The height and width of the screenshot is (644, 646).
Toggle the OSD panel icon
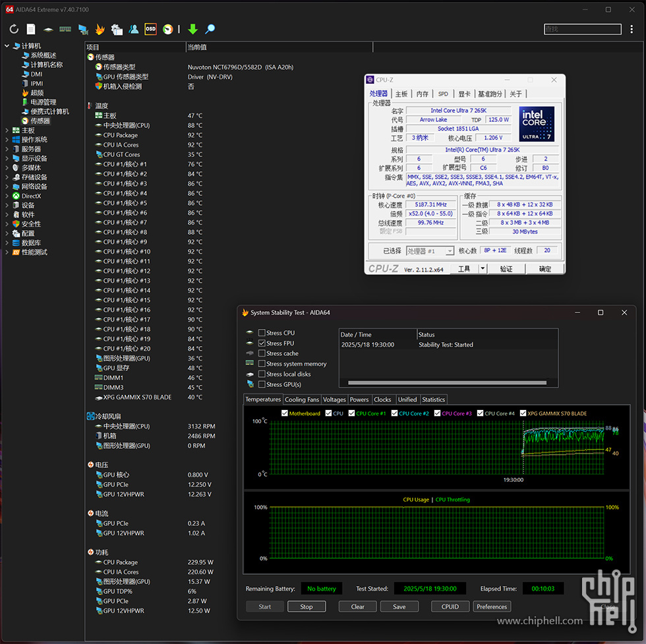pos(151,29)
